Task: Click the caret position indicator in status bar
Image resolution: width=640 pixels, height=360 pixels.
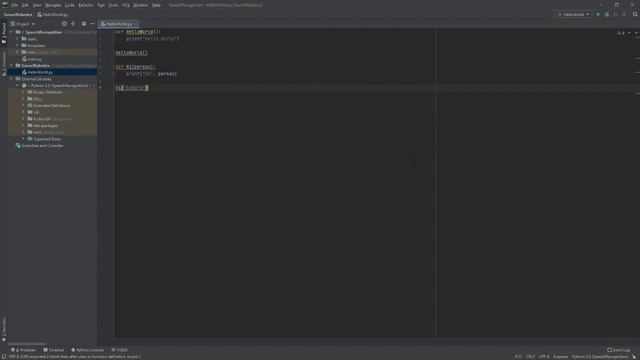Action: [518, 356]
